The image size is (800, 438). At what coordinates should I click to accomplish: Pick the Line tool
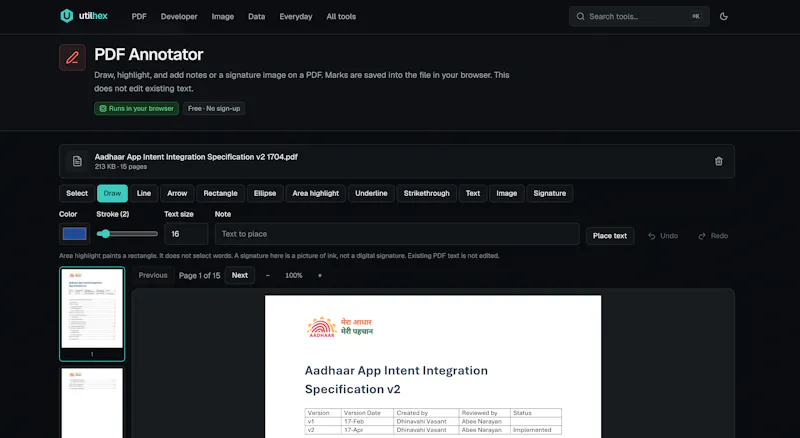(x=144, y=193)
